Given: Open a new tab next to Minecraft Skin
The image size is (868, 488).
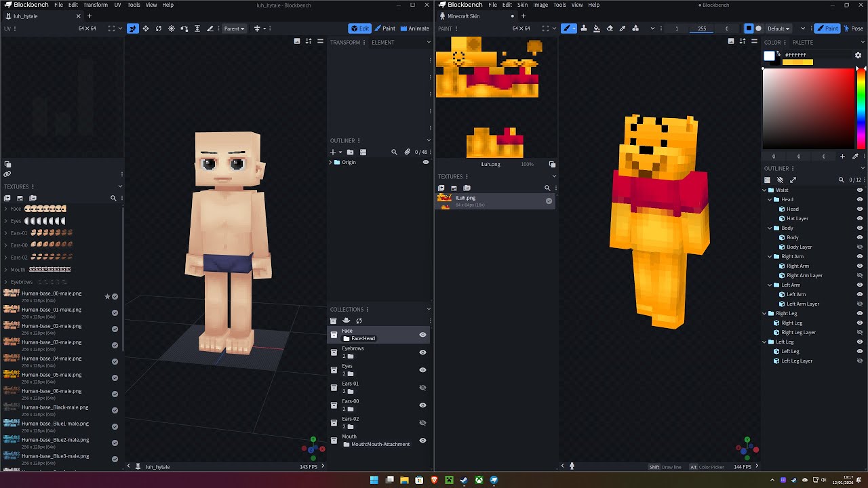Looking at the screenshot, I should click(523, 16).
